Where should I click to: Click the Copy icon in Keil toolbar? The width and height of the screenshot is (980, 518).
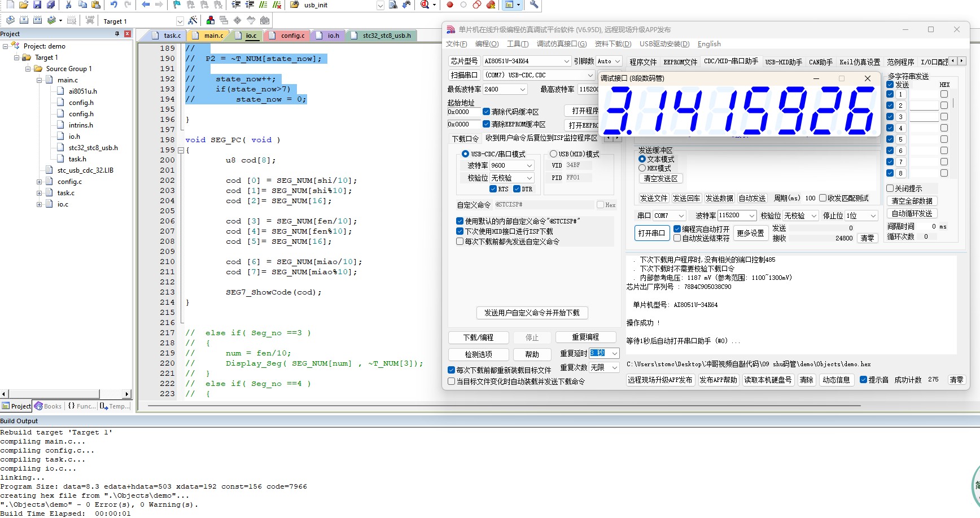[82, 5]
